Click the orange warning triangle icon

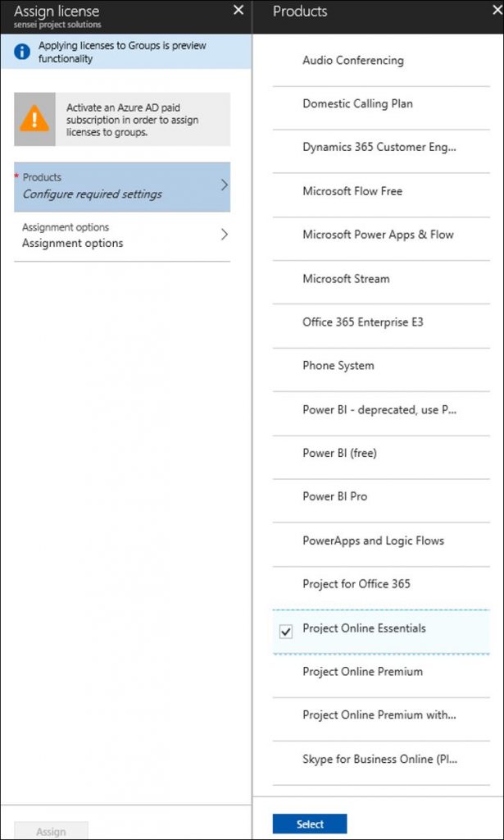34,119
